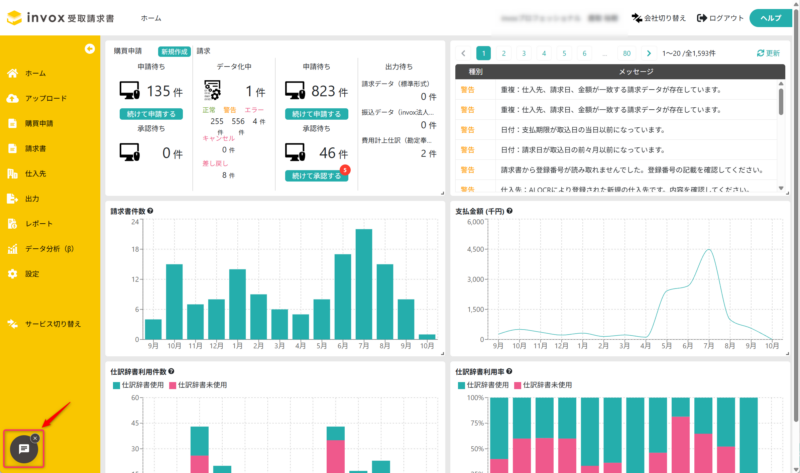Click the ホーム breadcrumb at top
800x473 pixels.
click(151, 18)
